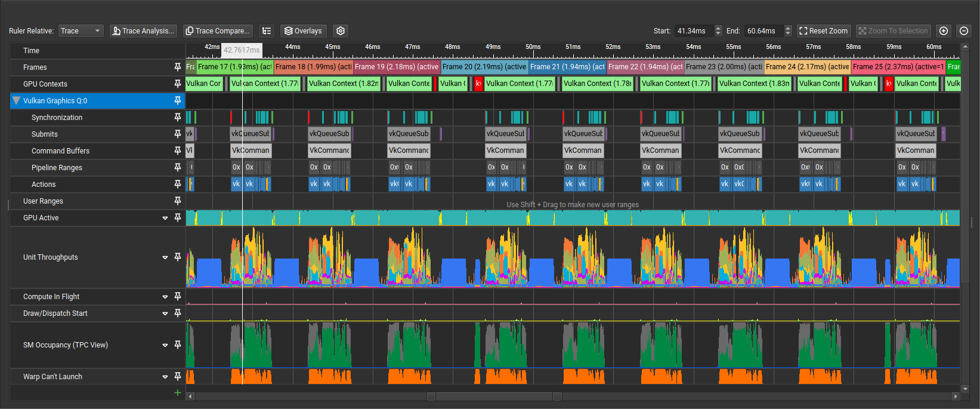Pin the Synchronization row
The height and width of the screenshot is (409, 980).
(x=177, y=118)
